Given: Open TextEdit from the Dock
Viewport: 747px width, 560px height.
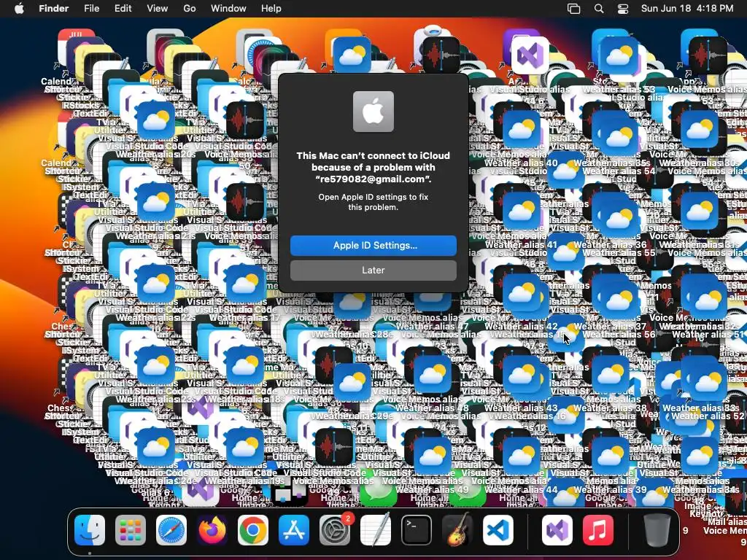Looking at the screenshot, I should [x=376, y=530].
